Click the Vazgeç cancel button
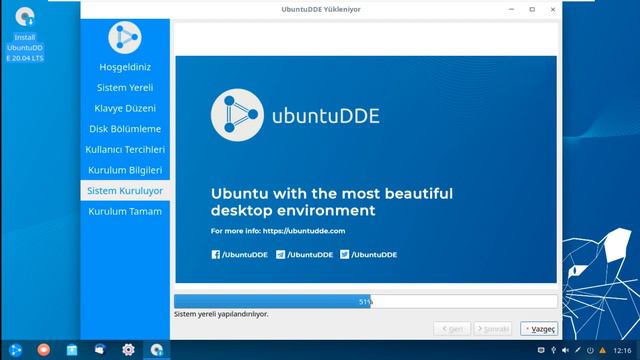The image size is (640, 360). [x=539, y=329]
